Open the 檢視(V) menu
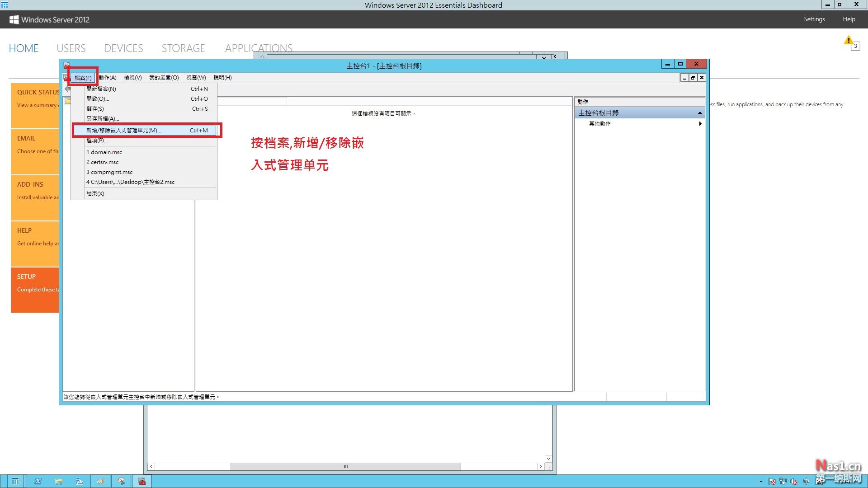 click(133, 78)
